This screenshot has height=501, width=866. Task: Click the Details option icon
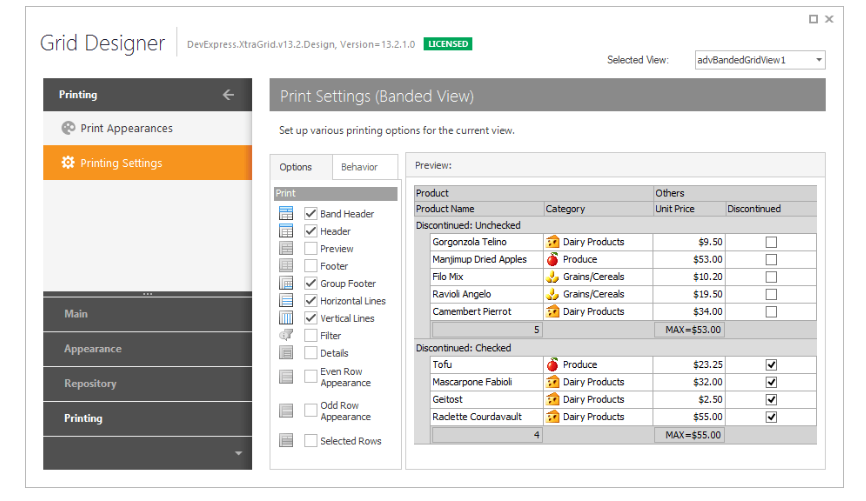coord(286,352)
